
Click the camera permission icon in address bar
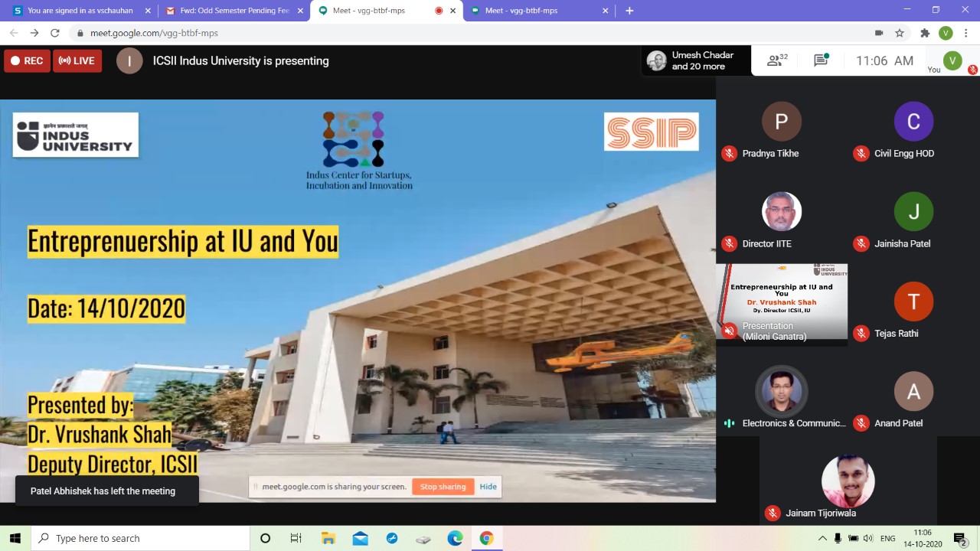pos(879,33)
